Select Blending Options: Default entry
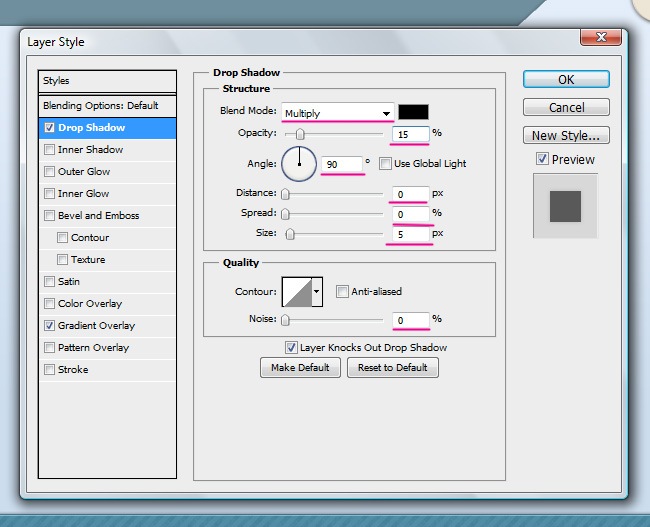 pos(100,106)
